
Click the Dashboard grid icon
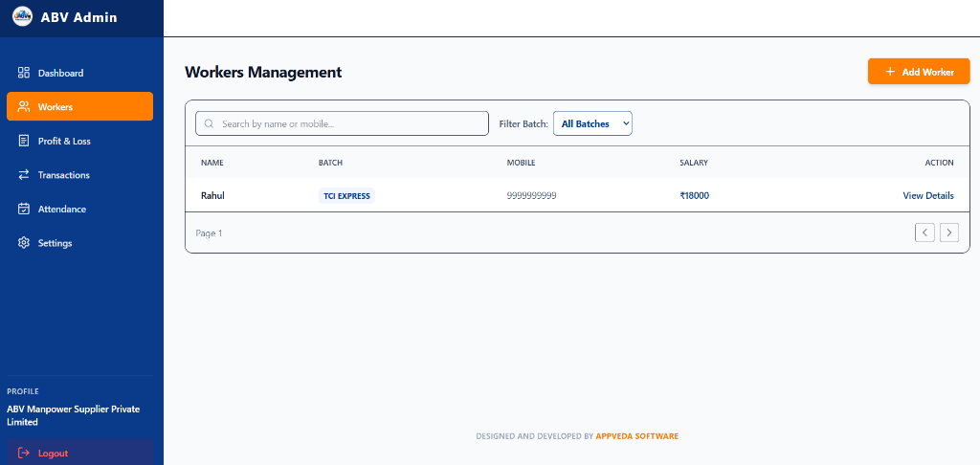(24, 73)
